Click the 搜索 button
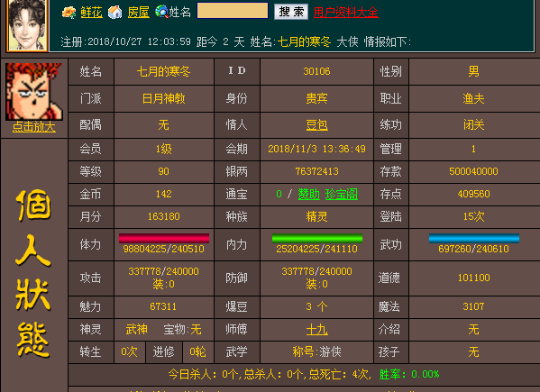The width and height of the screenshot is (540, 392). tap(291, 12)
